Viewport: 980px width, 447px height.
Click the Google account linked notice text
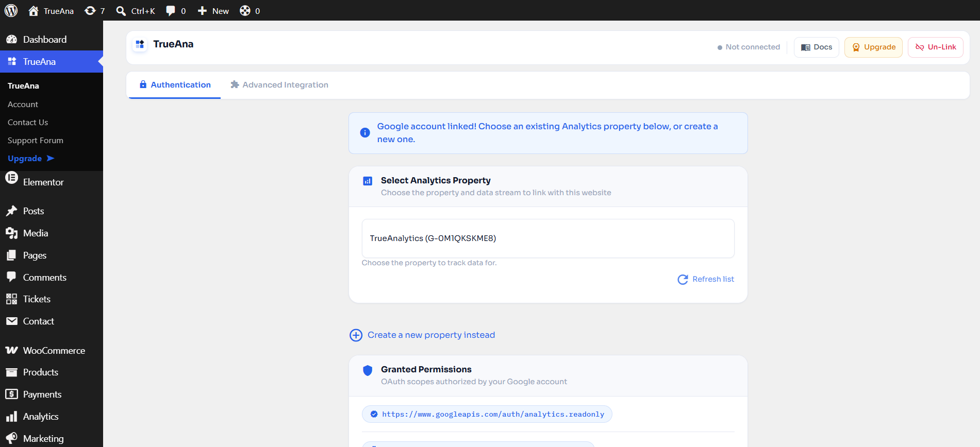[547, 133]
